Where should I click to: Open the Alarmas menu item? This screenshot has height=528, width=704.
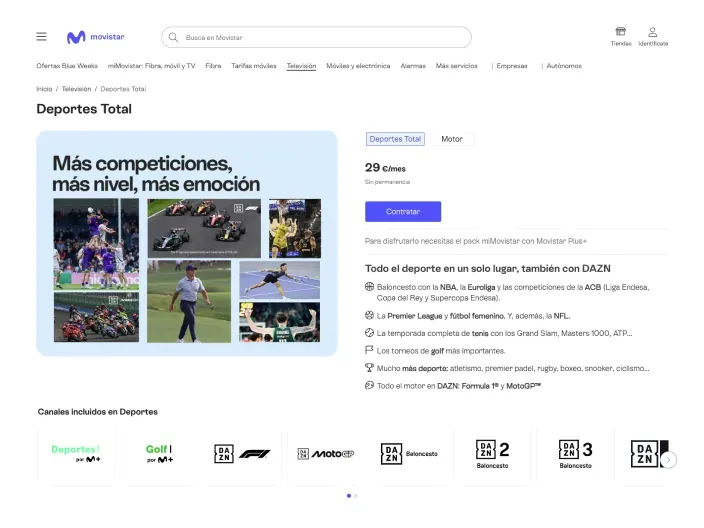(413, 66)
